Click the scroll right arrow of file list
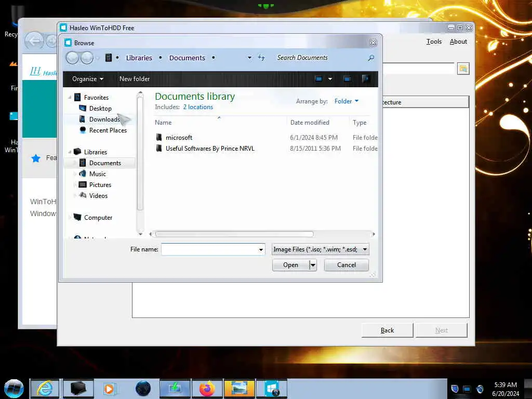 click(x=374, y=234)
